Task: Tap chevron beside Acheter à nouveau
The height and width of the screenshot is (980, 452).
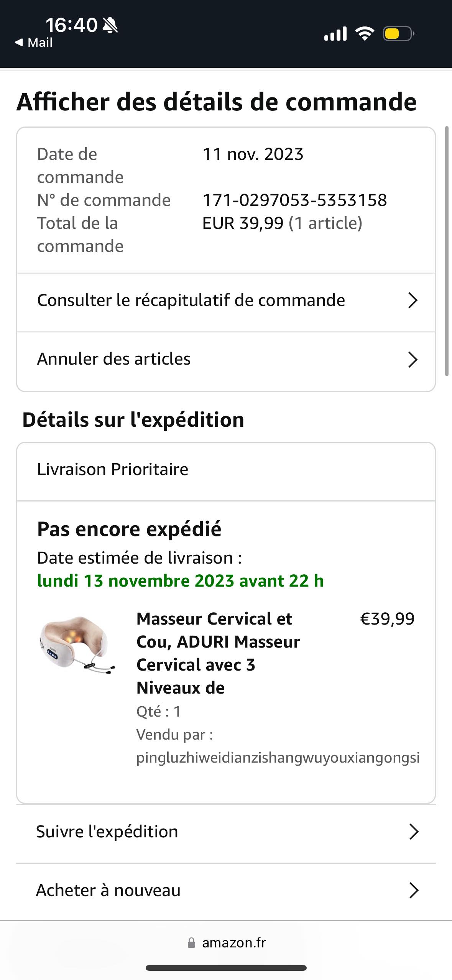Action: (414, 890)
